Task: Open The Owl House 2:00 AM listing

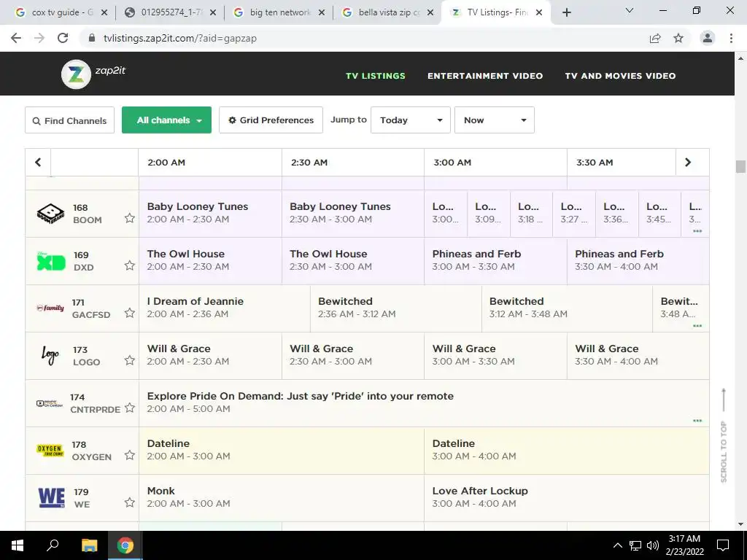Action: coord(210,261)
